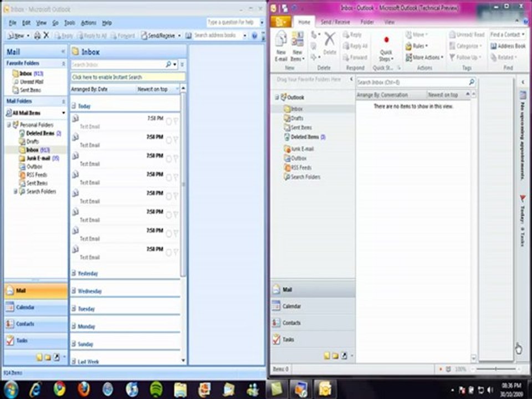Open Tasks in Outlook 2010 navigation
This screenshot has width=532, height=399.
point(313,339)
